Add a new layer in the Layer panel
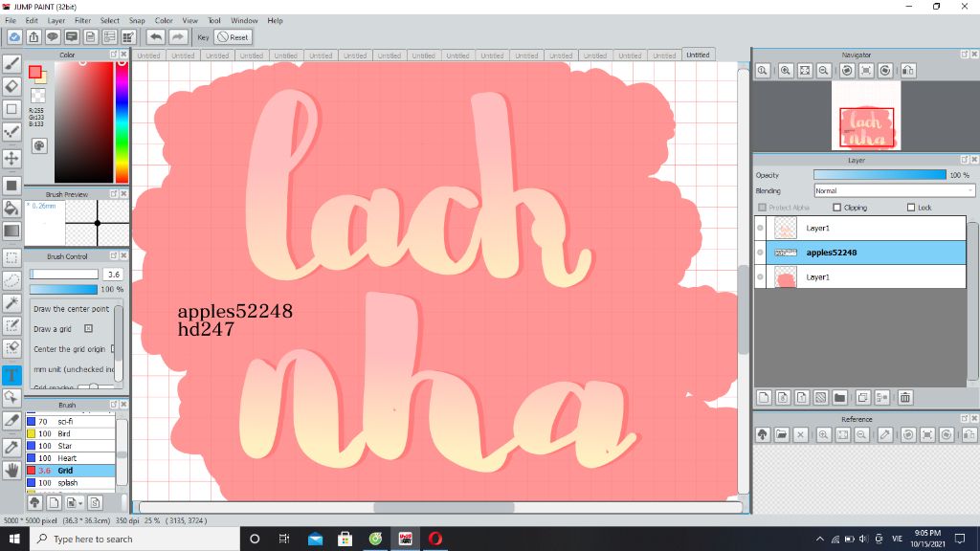Viewport: 980px width, 551px height. click(764, 397)
